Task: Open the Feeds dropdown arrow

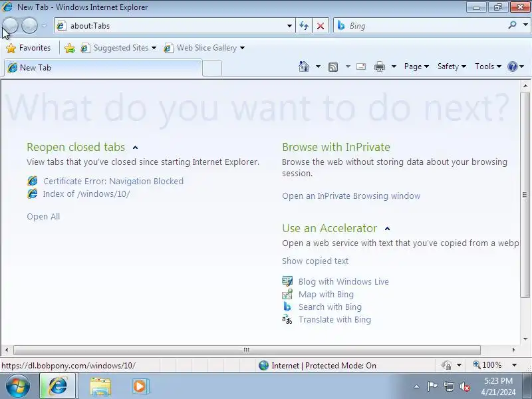Action: 348,66
